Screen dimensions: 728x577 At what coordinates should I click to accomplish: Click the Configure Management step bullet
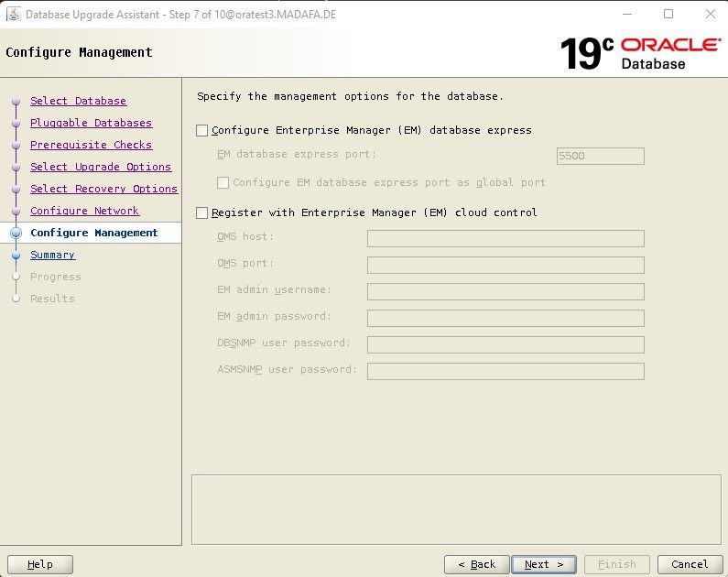[x=16, y=233]
